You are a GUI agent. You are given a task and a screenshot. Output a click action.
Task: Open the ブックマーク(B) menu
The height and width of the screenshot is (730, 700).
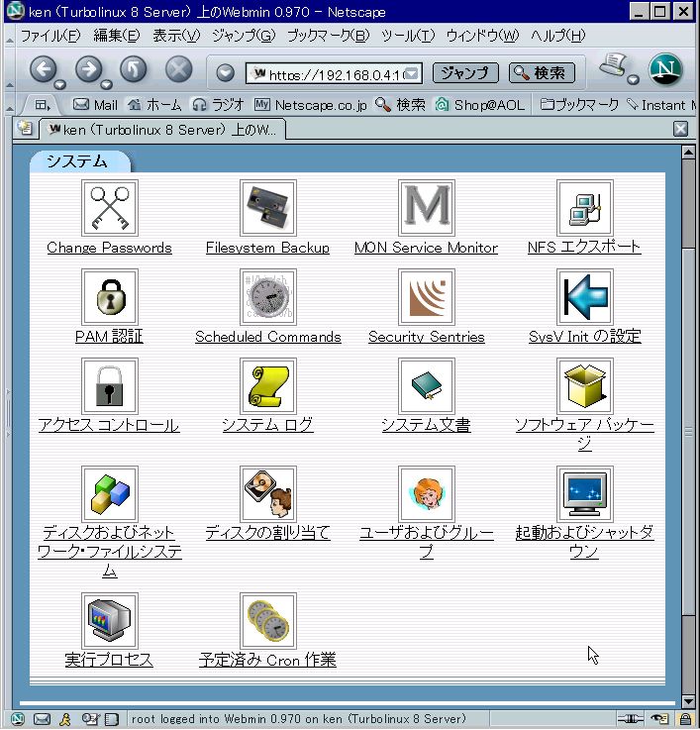pyautogui.click(x=328, y=36)
